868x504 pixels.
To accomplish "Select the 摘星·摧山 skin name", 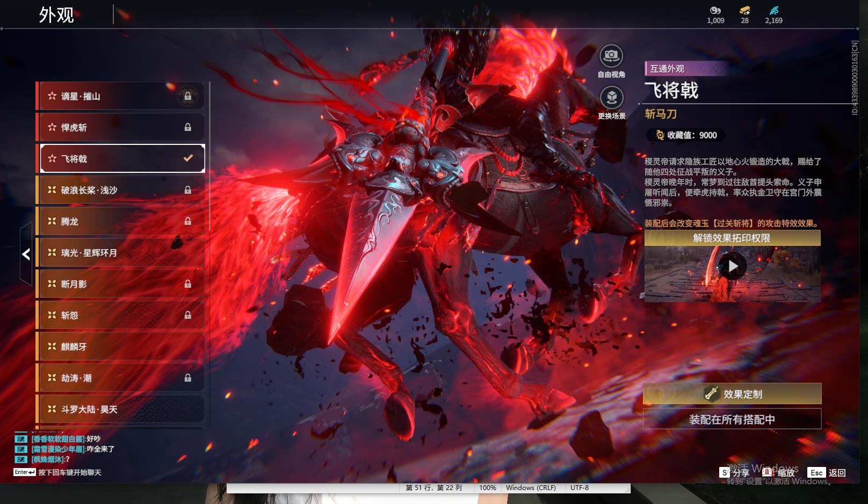I will pos(81,96).
